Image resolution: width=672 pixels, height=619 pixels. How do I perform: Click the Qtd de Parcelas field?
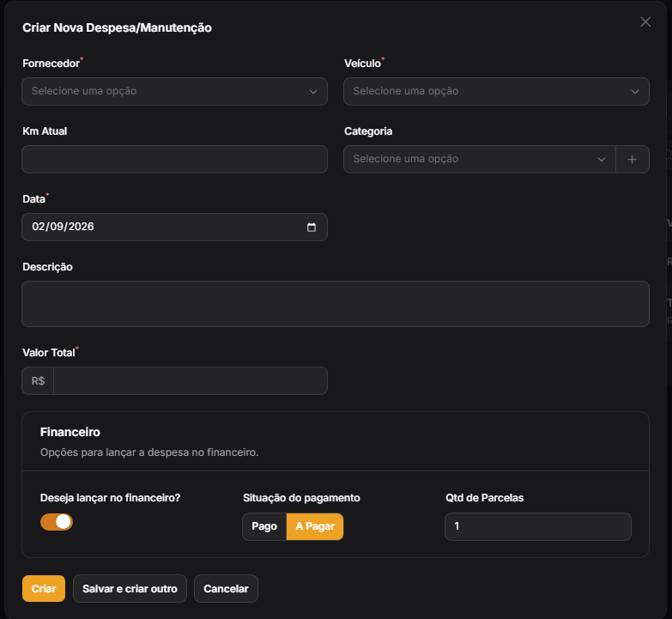coord(538,526)
